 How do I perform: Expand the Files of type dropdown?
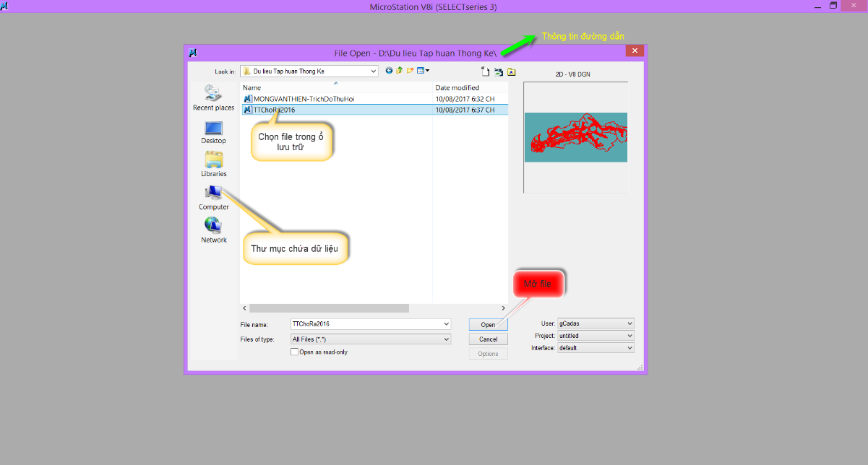[x=446, y=339]
